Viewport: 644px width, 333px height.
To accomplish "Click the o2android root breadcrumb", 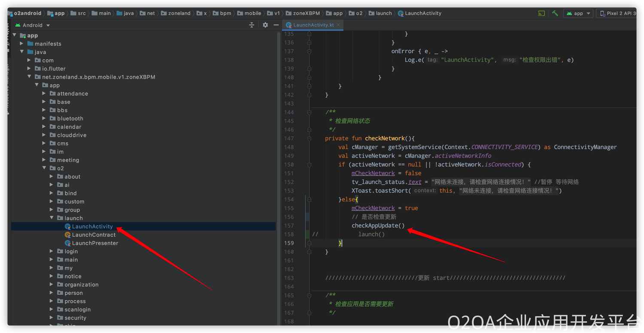I will coord(27,13).
